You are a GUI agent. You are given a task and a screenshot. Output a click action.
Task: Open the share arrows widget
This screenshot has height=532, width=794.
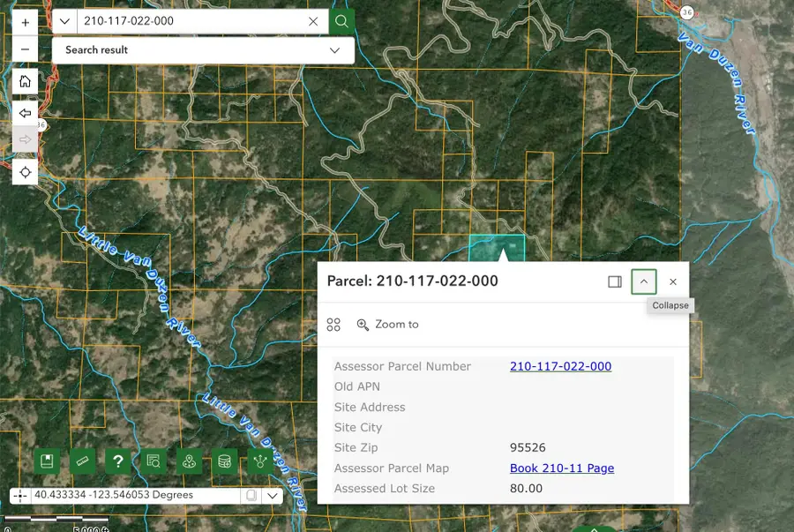tap(259, 461)
